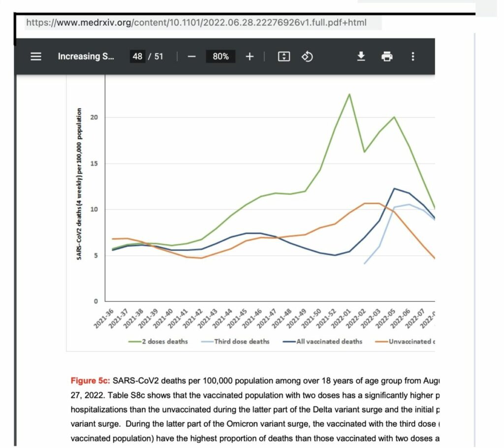Click the x-axis label 2021-36
This screenshot has width=504, height=448.
click(103, 319)
